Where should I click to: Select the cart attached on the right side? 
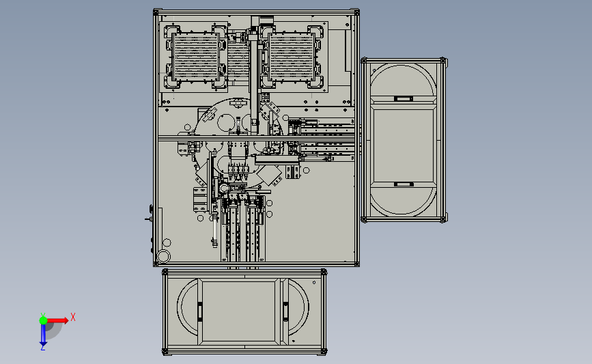pyautogui.click(x=404, y=140)
